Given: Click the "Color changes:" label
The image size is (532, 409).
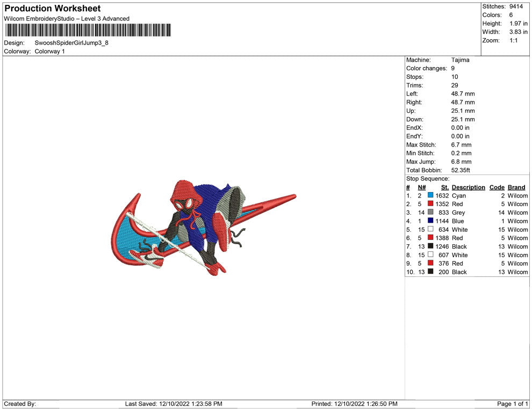Looking at the screenshot, I should click(427, 69).
